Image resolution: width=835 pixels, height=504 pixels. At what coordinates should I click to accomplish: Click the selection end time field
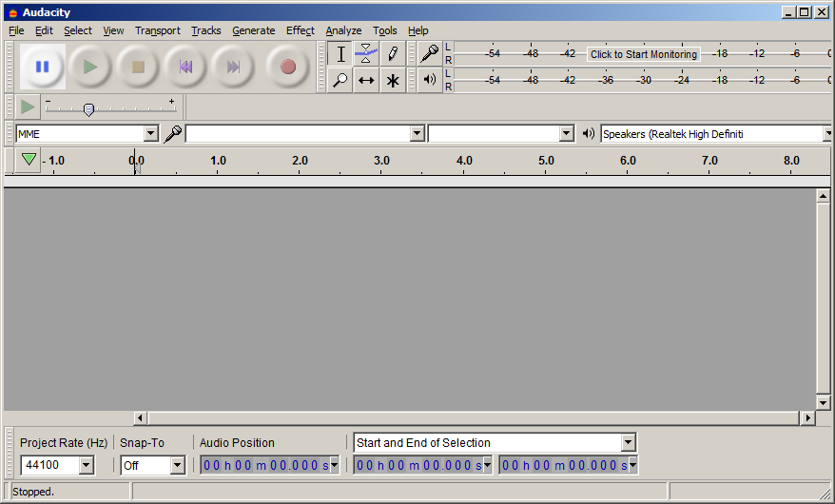(x=564, y=465)
